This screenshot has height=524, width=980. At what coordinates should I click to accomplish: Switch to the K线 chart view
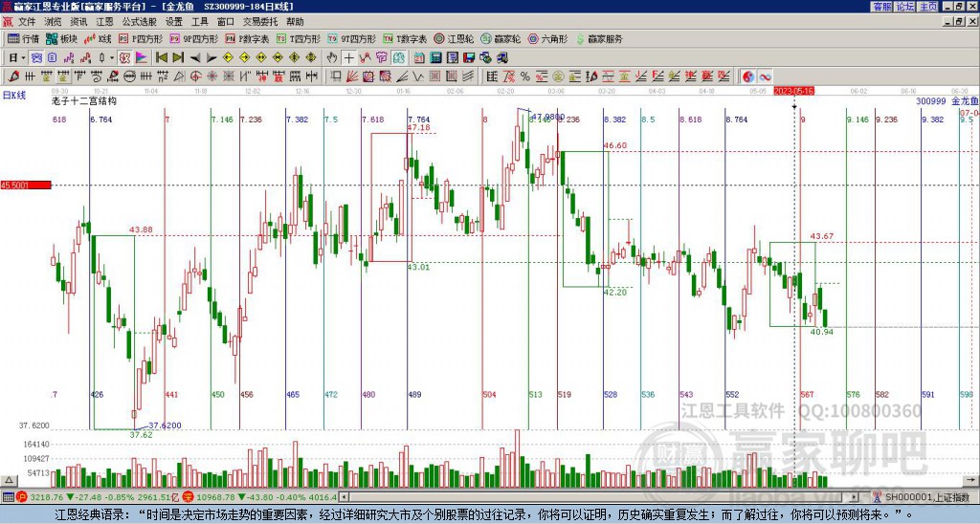point(99,38)
